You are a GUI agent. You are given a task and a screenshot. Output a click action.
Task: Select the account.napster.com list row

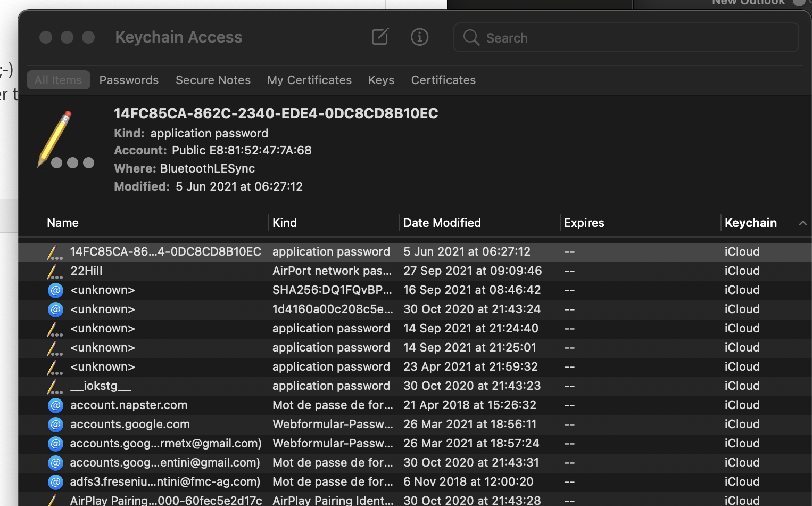coord(160,405)
